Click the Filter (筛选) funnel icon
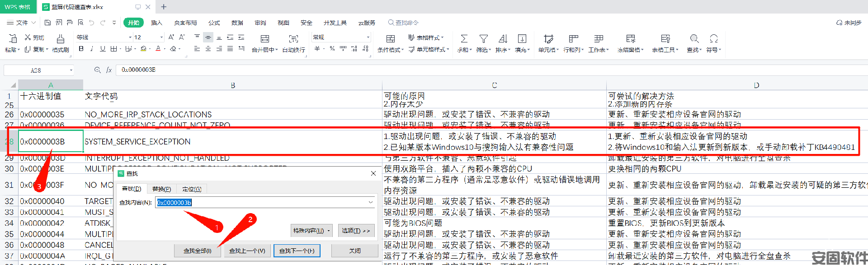Screen dimensions: 868x265 click(x=483, y=39)
